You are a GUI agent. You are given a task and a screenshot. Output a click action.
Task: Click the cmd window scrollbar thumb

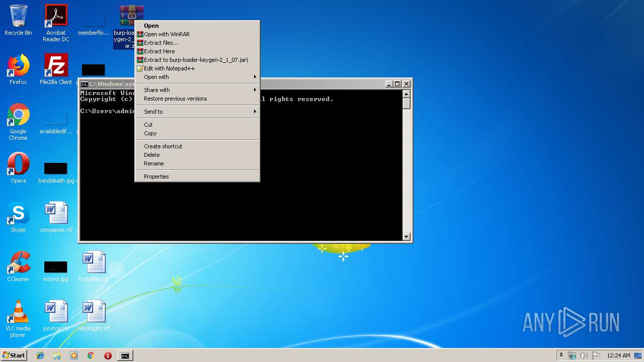pos(407,104)
